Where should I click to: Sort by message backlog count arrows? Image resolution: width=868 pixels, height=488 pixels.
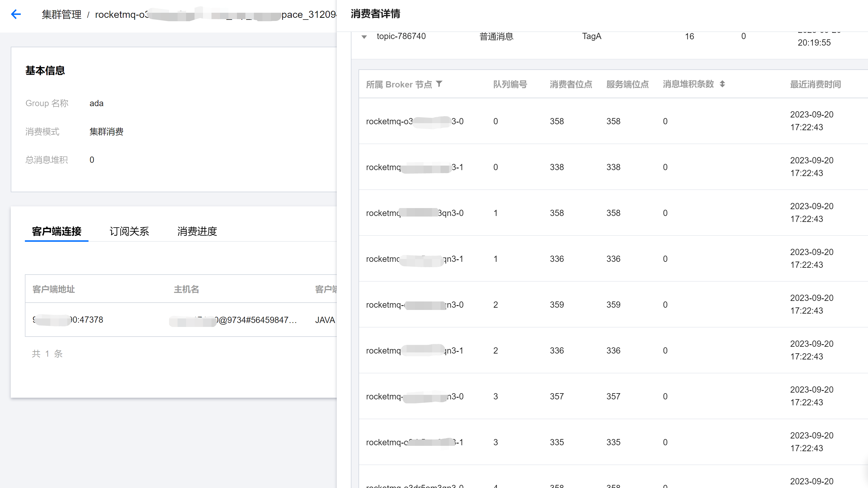pos(722,84)
